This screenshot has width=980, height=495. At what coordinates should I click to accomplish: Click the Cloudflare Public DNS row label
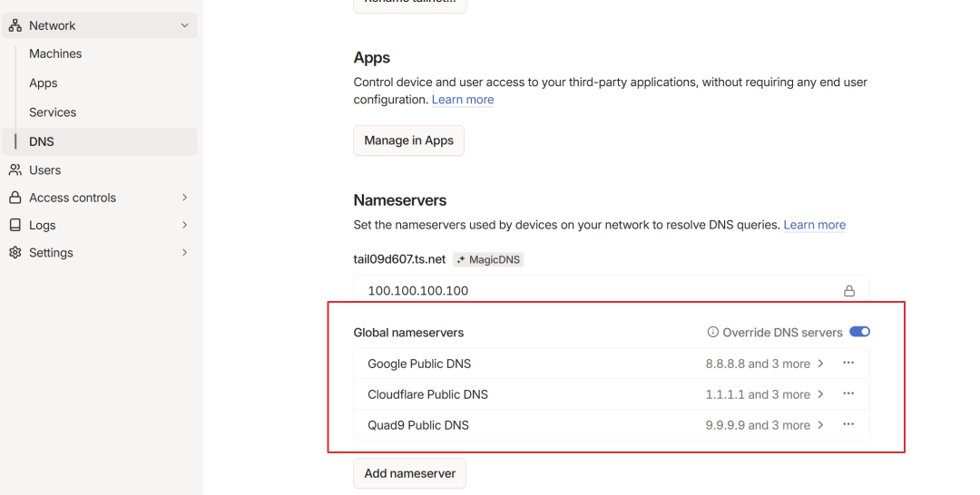(427, 393)
